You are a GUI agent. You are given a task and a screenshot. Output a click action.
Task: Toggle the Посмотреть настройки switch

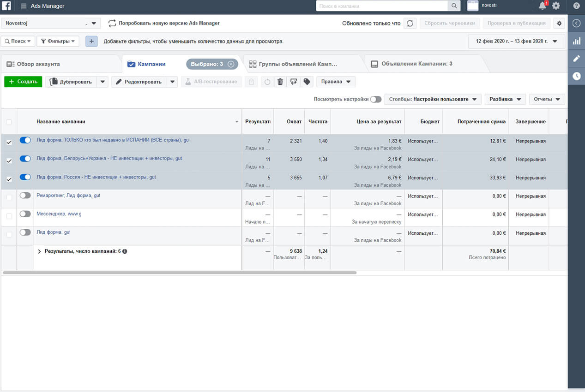coord(376,99)
